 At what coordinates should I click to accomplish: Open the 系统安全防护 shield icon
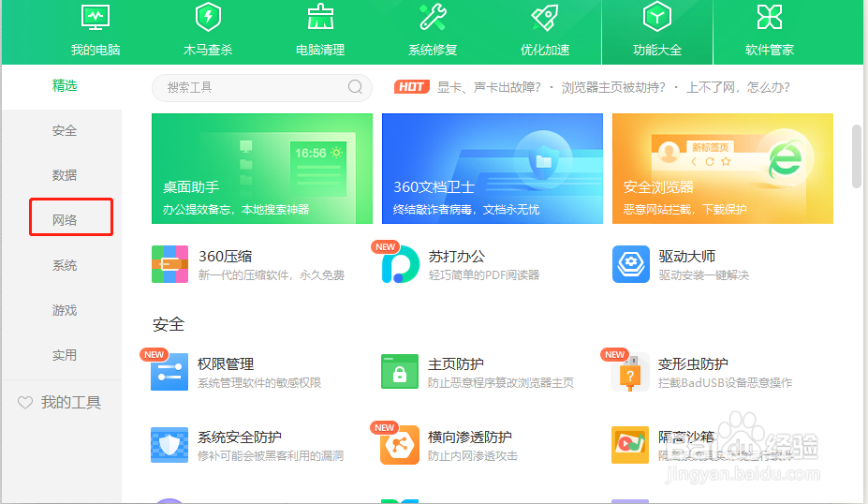[169, 445]
